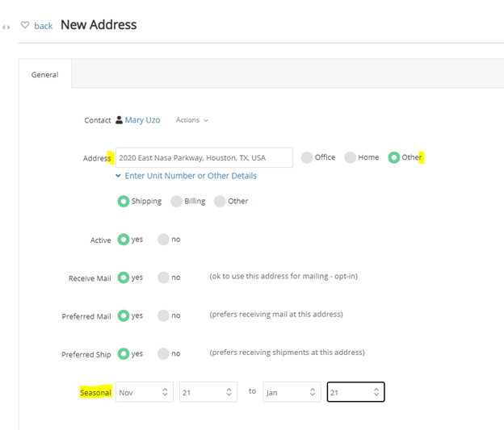The image size is (504, 430).
Task: Open the Seasonal end month Jan dropdown
Action: [292, 392]
